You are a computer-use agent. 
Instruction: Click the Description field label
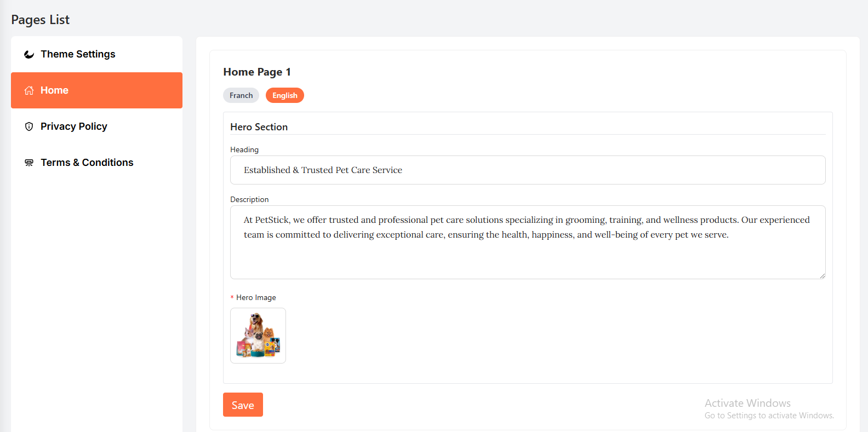point(249,199)
